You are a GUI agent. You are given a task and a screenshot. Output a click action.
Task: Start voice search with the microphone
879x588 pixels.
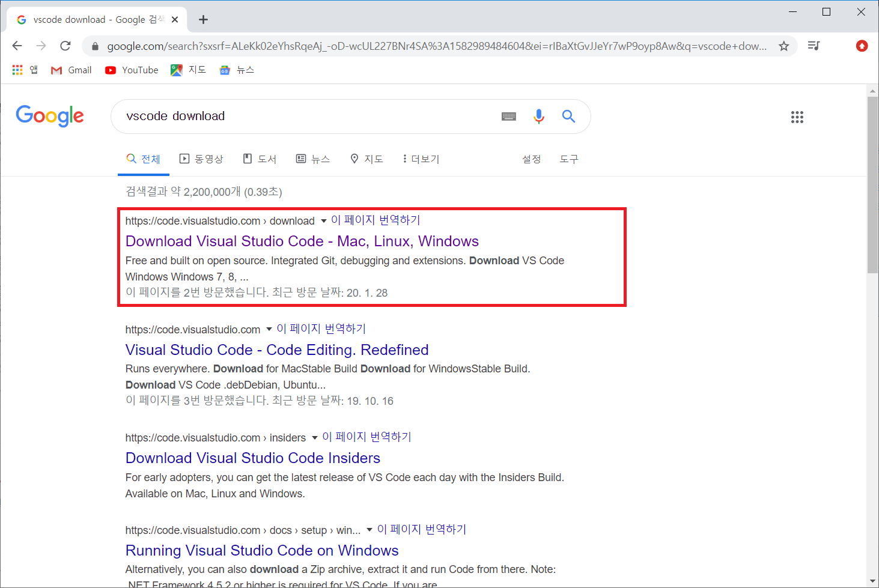[x=539, y=117]
